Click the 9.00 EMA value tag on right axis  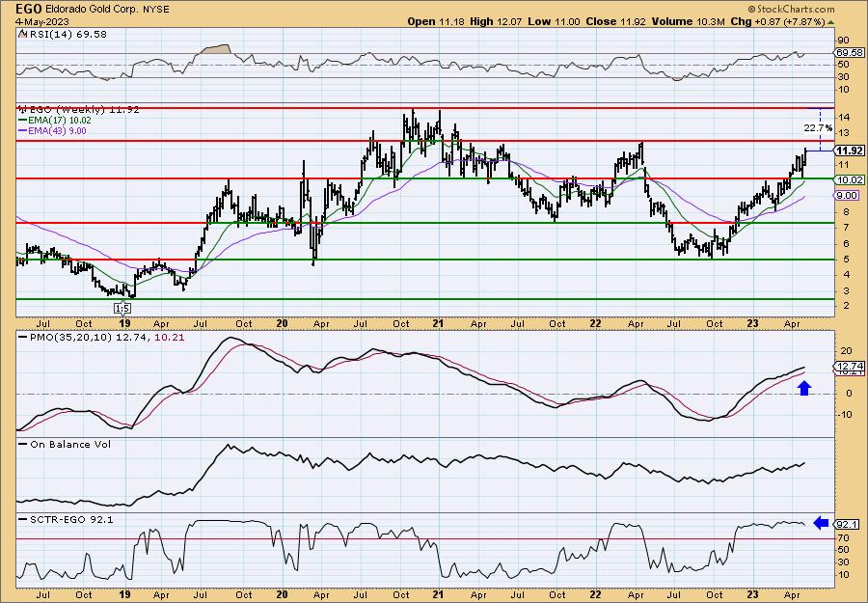[x=847, y=196]
